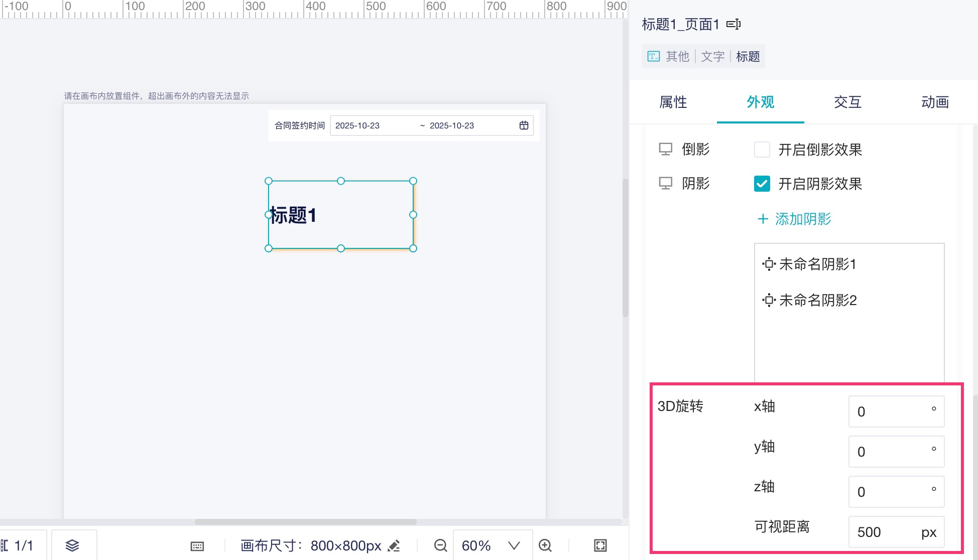Zoom in the canvas
Viewport: 978px width, 560px height.
point(545,545)
